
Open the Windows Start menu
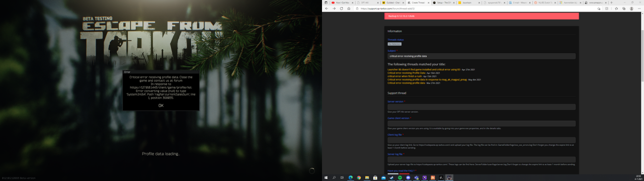click(326, 177)
